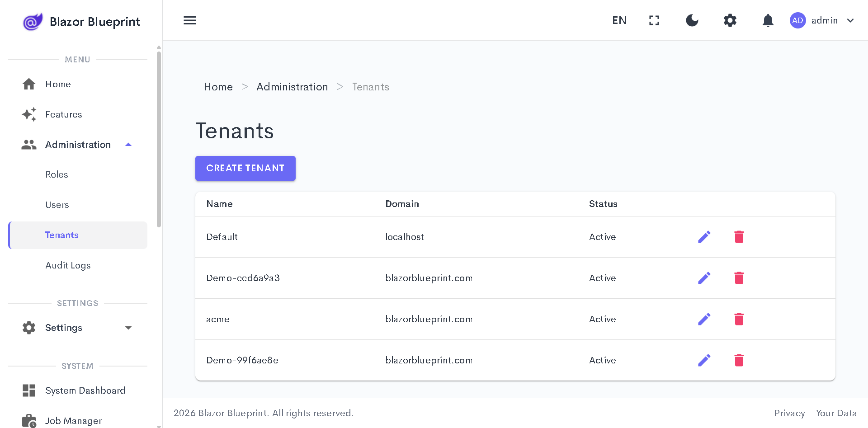Edit Demo-99f6ae8e using its pencil icon
Viewport: 868px width, 428px height.
point(704,360)
